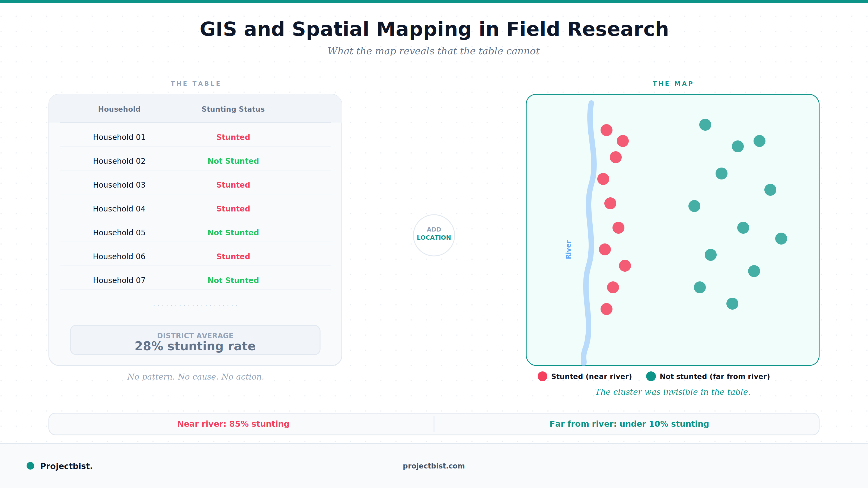This screenshot has width=868, height=488.
Task: Click the rightmost teal household dot
Action: click(x=781, y=239)
